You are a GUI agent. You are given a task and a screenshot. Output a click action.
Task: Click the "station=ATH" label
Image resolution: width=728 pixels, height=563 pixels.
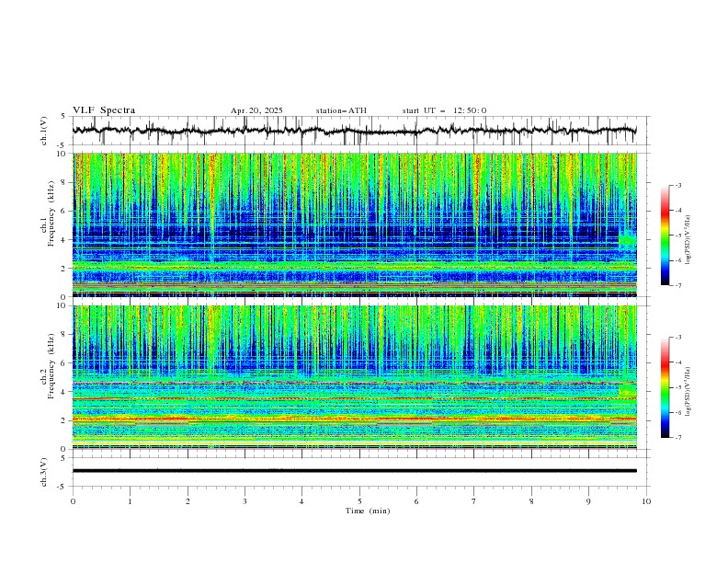tap(341, 110)
